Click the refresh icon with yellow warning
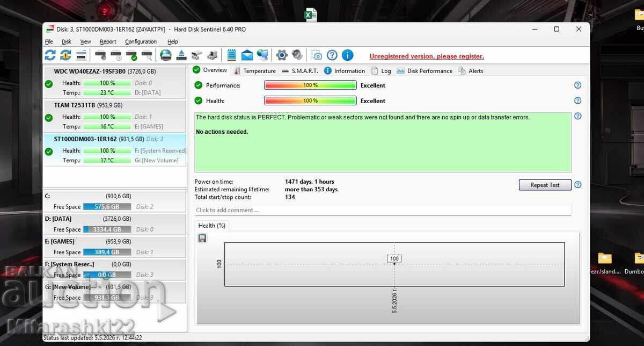 65,55
